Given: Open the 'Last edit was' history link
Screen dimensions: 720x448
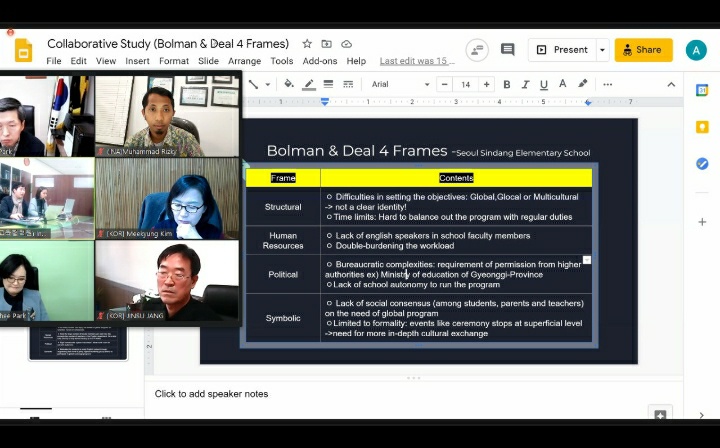Looking at the screenshot, I should click(x=417, y=61).
